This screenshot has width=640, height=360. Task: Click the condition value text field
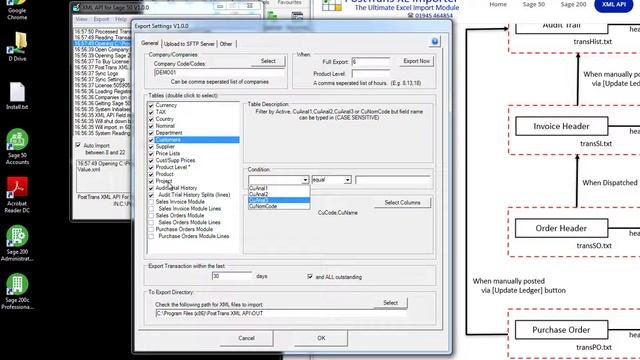(x=393, y=180)
